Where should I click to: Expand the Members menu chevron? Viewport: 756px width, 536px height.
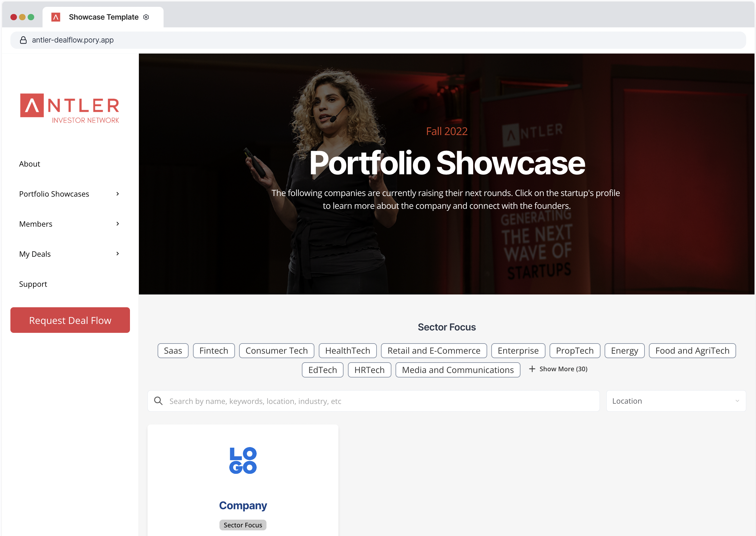point(117,224)
